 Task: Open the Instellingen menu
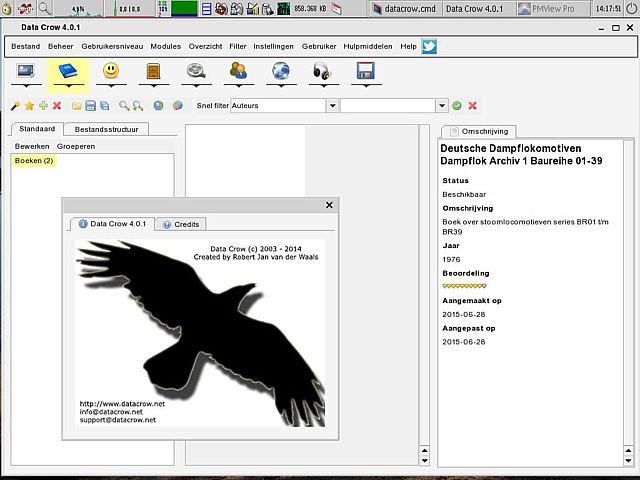273,46
